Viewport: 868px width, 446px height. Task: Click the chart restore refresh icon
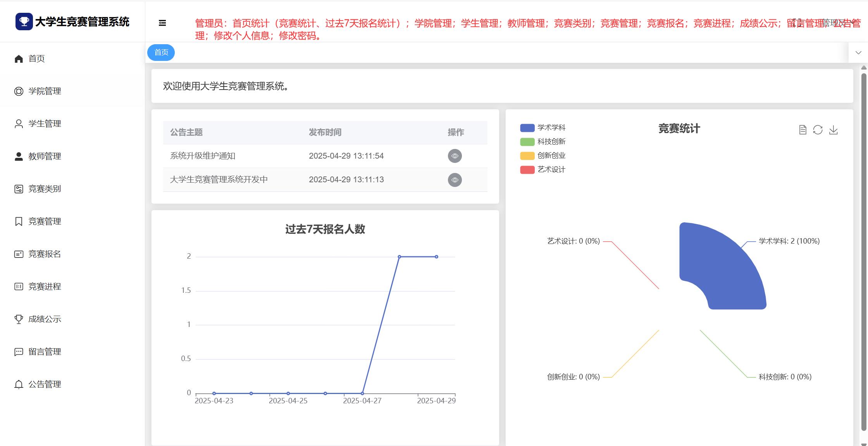pos(818,130)
